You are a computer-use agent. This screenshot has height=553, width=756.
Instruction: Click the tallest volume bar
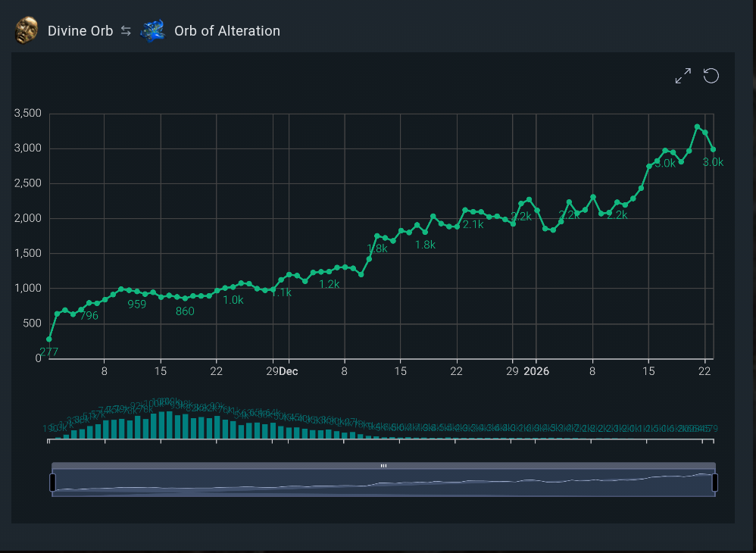tap(169, 425)
